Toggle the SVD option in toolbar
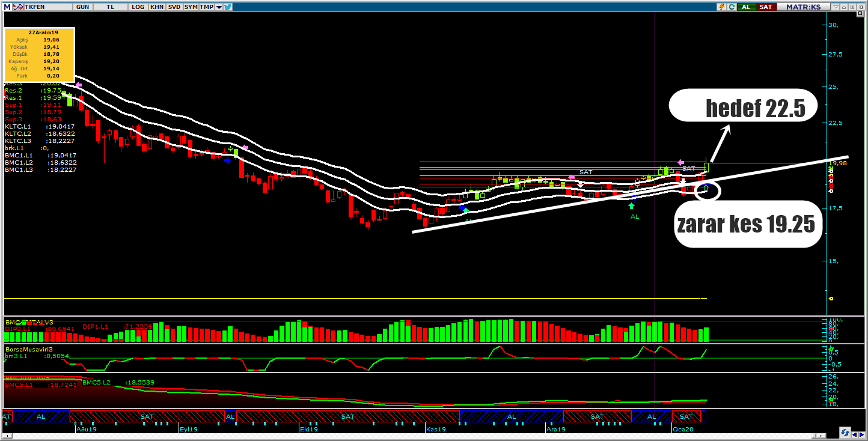The image size is (868, 441). click(174, 7)
